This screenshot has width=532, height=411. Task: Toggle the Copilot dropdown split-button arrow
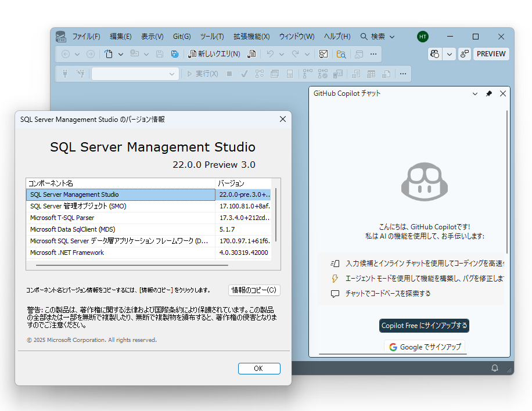pyautogui.click(x=448, y=53)
